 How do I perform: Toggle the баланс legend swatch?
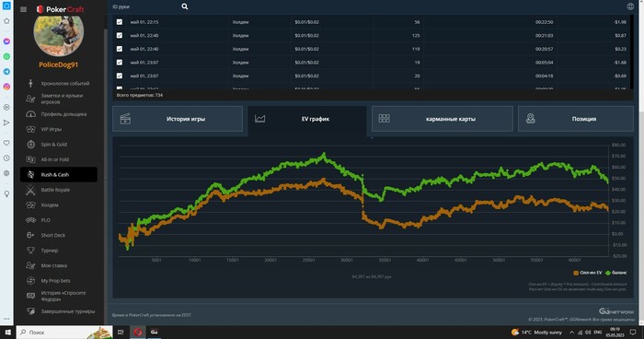(608, 273)
